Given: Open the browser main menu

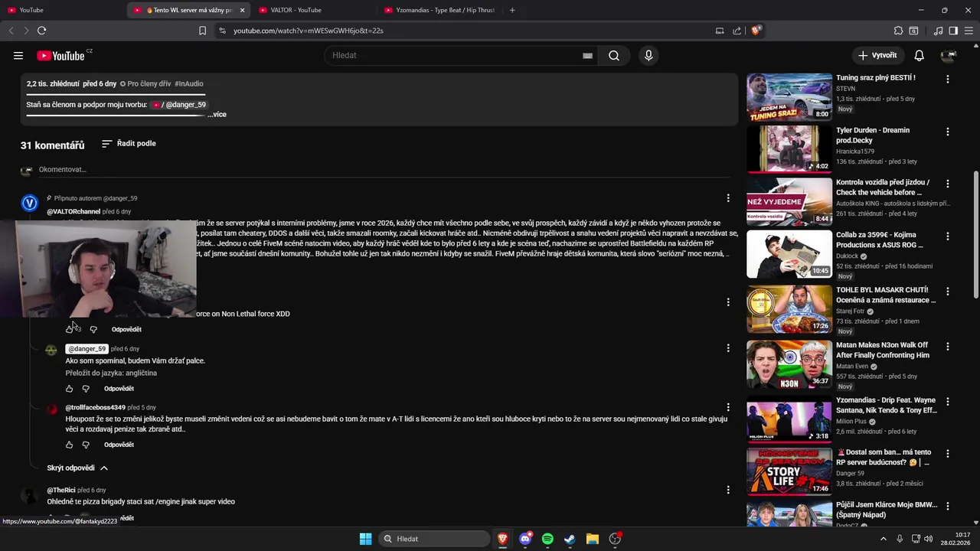Looking at the screenshot, I should pos(968,31).
